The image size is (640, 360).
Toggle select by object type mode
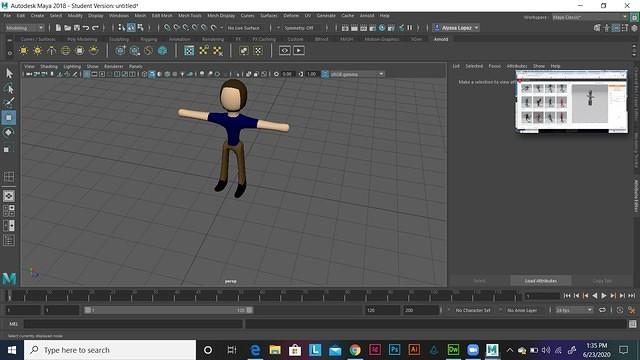click(x=131, y=28)
